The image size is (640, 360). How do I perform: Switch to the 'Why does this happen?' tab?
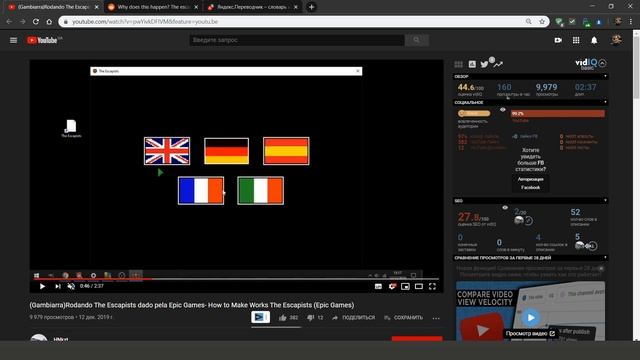click(x=153, y=7)
